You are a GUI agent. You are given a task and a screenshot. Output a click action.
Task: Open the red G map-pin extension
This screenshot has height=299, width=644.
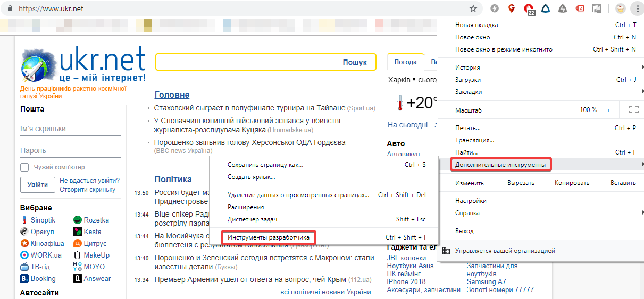pos(512,8)
